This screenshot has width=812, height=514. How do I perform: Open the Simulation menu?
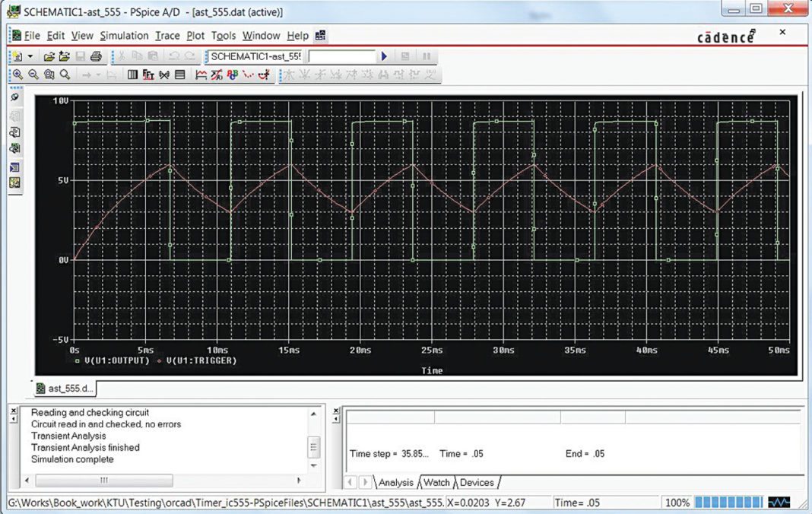coord(124,35)
